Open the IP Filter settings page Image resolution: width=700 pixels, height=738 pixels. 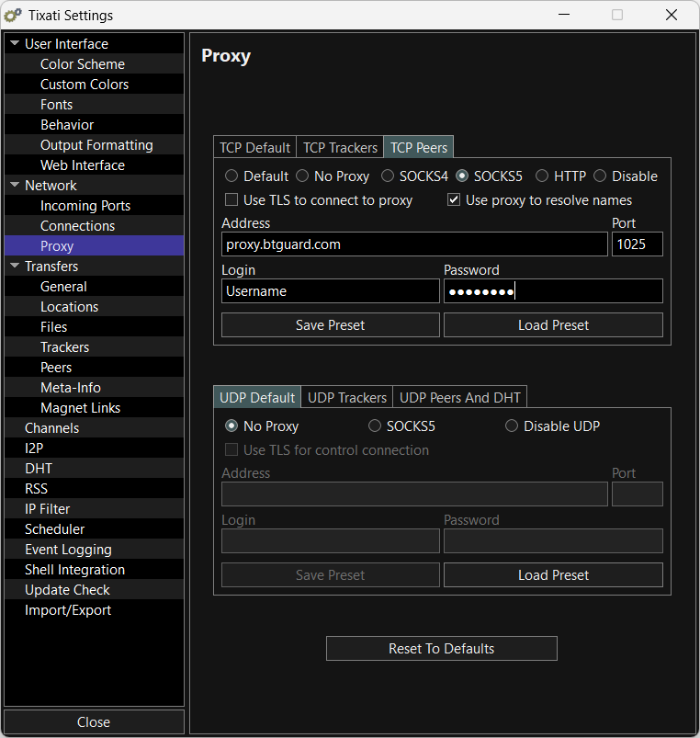tap(48, 509)
